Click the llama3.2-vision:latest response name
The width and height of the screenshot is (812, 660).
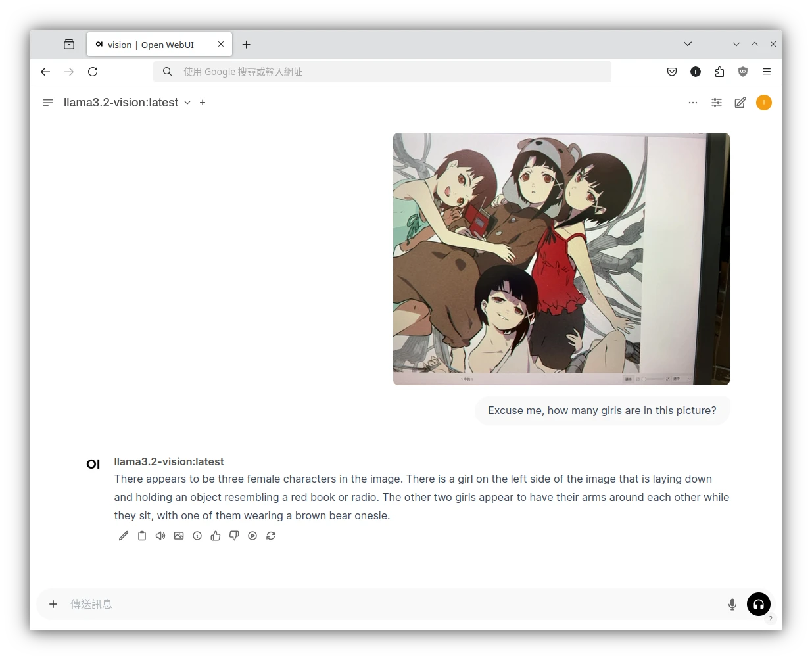click(x=169, y=461)
